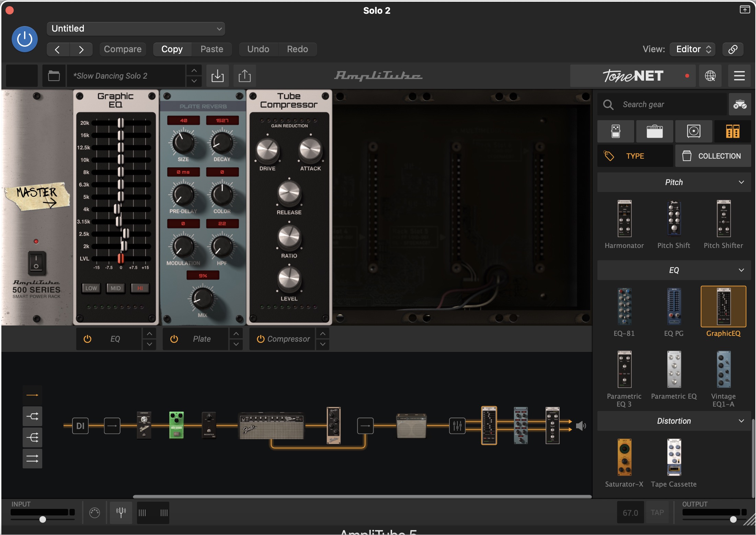This screenshot has width=756, height=535.
Task: Open the hamburger main menu
Action: point(739,76)
